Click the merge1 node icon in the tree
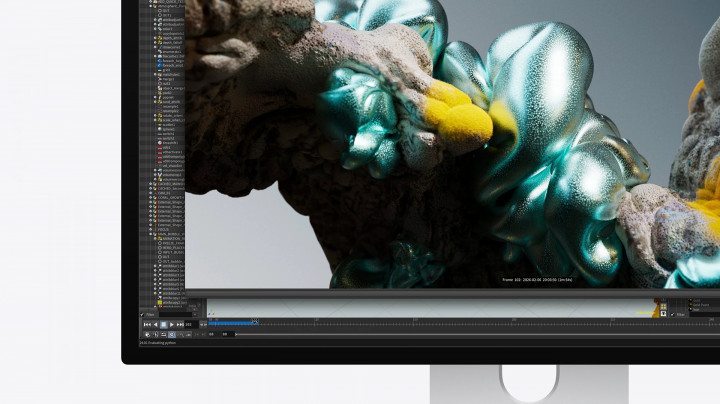 (160, 79)
